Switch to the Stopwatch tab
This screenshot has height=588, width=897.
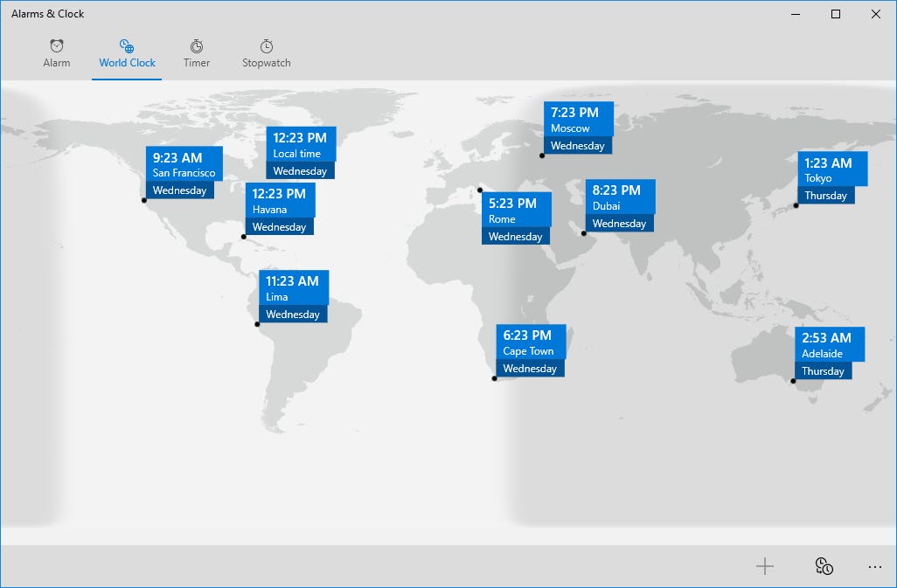265,54
